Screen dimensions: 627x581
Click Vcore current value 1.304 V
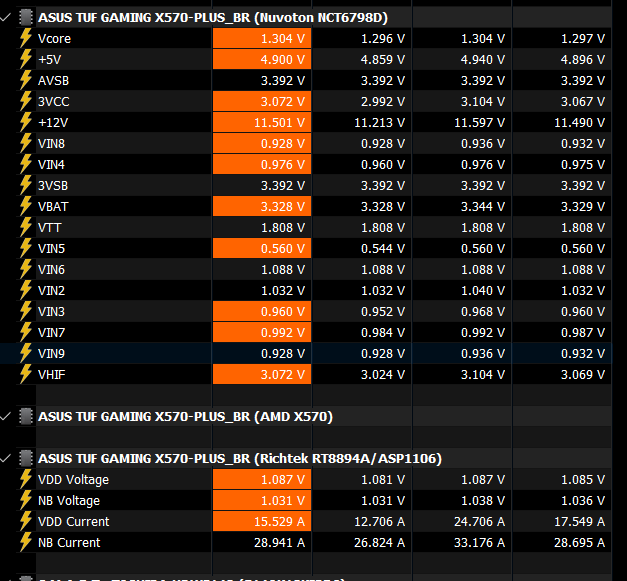click(x=283, y=39)
